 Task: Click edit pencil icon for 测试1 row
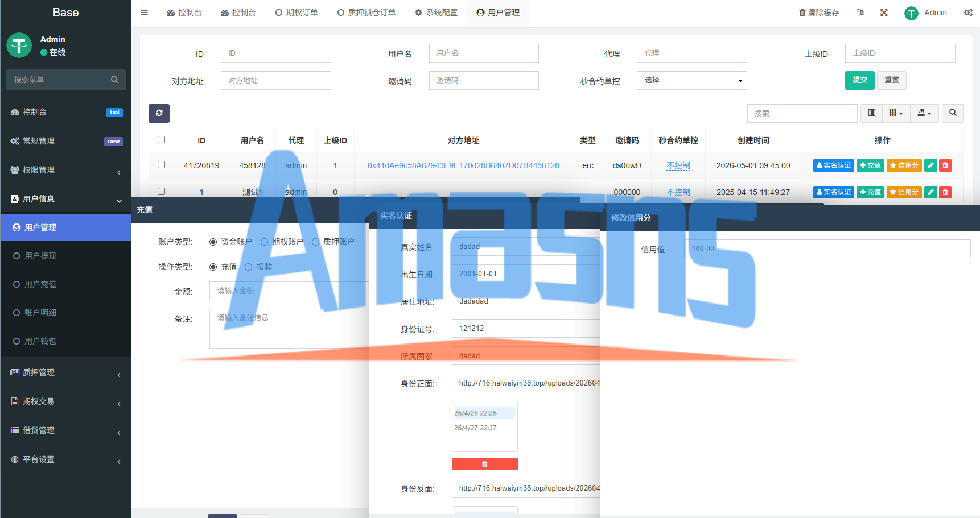click(x=930, y=192)
